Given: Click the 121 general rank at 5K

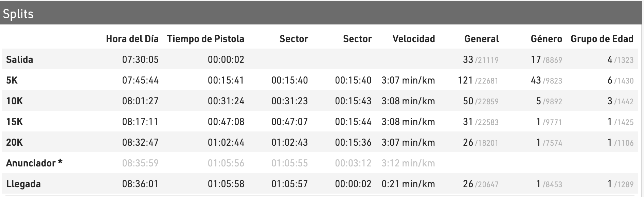Looking at the screenshot, I should pyautogui.click(x=465, y=80).
